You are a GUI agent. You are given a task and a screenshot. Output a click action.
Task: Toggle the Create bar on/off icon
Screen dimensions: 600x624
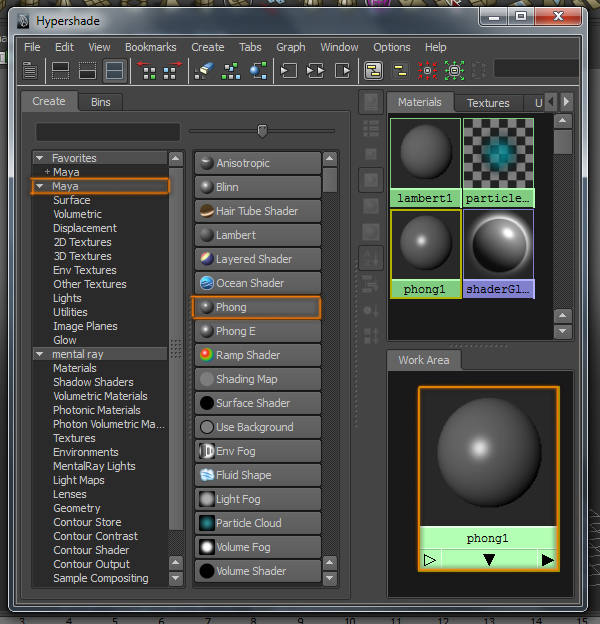30,71
